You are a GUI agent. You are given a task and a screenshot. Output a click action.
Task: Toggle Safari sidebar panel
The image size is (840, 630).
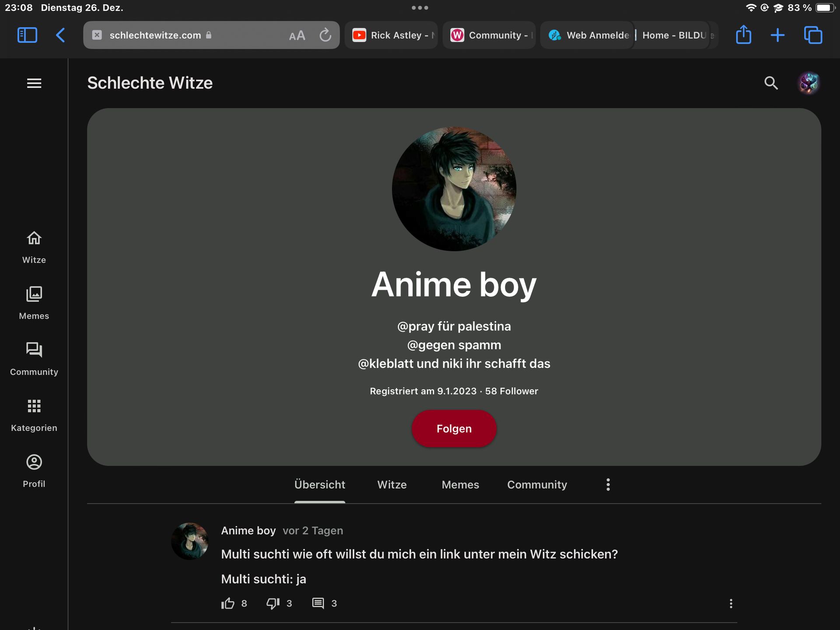click(27, 35)
